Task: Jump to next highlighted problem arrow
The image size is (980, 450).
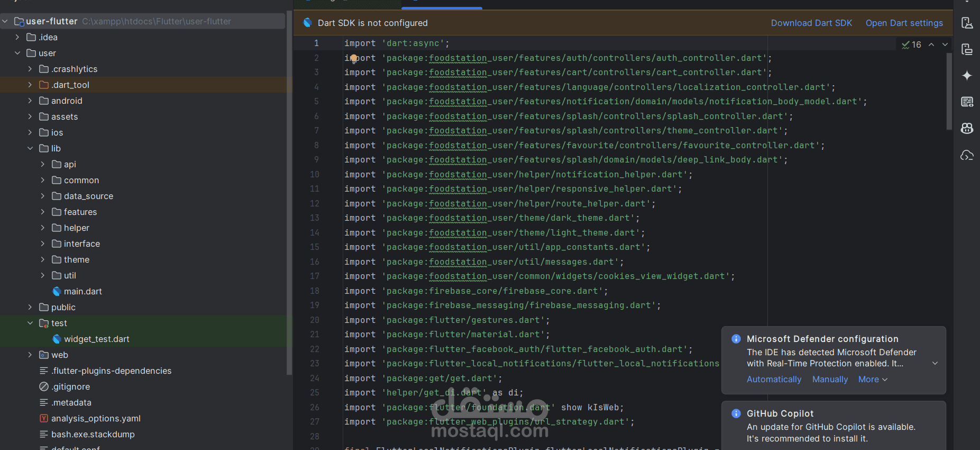Action: (945, 44)
